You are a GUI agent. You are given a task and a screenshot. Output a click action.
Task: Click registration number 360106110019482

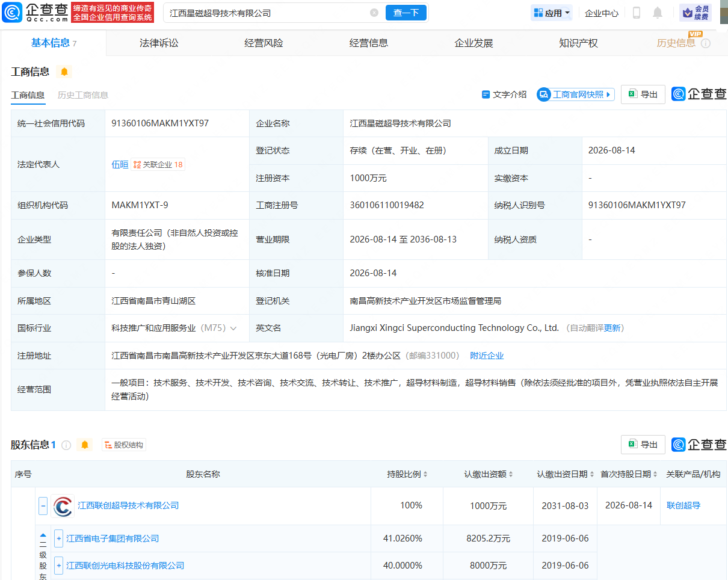pyautogui.click(x=387, y=205)
